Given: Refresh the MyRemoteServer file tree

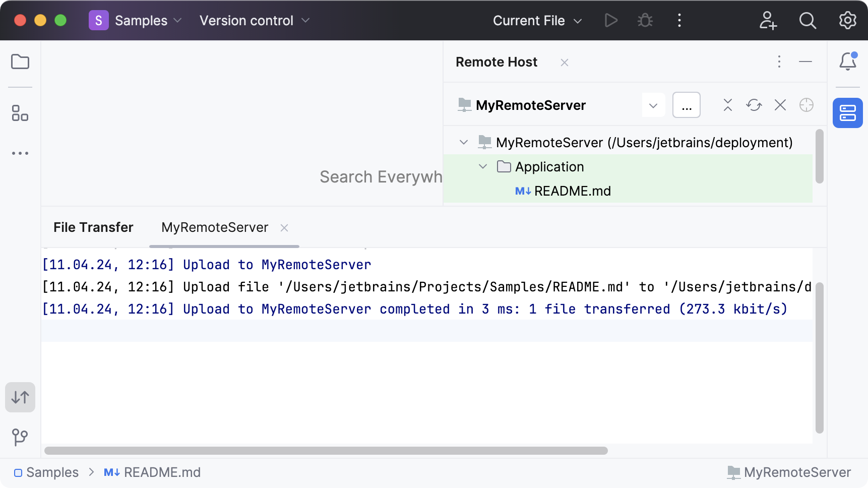Looking at the screenshot, I should coord(754,105).
